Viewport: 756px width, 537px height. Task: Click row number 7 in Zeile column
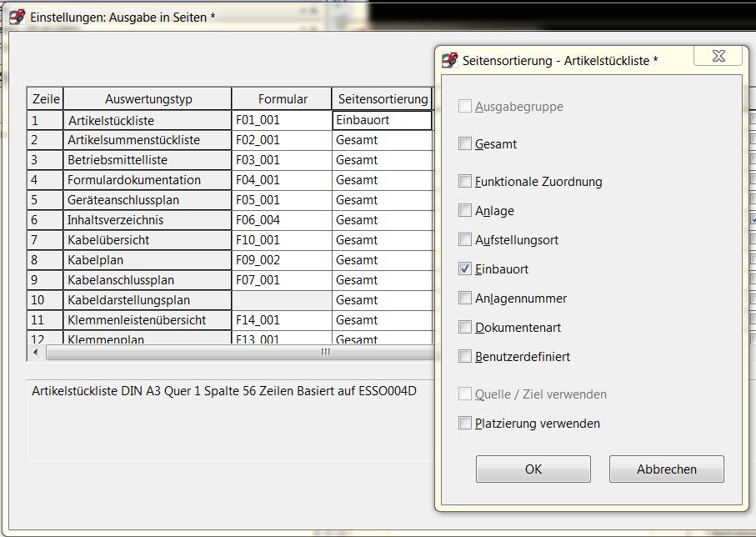click(x=45, y=240)
